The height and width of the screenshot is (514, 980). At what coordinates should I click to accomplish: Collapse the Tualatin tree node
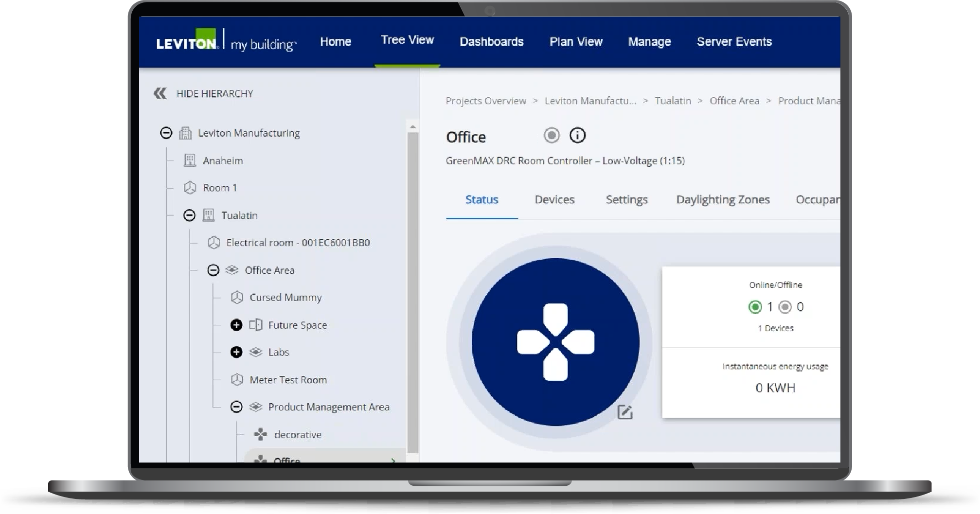189,215
